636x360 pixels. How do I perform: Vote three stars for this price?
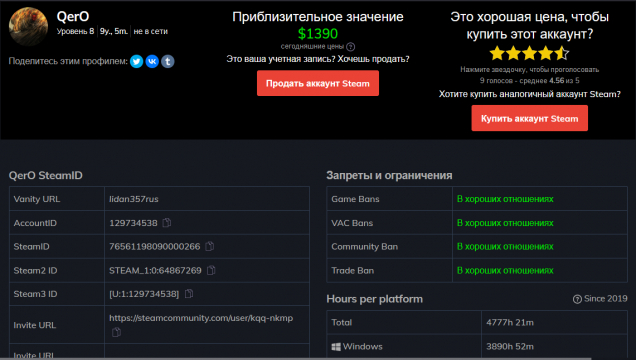pos(529,53)
